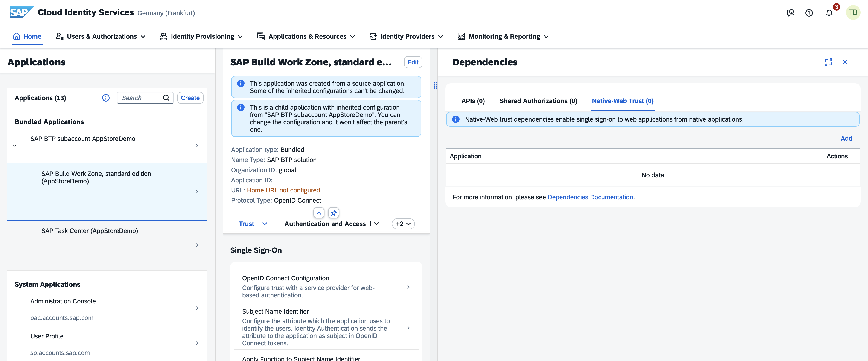Expand the Identity Providers menu

tap(440, 36)
